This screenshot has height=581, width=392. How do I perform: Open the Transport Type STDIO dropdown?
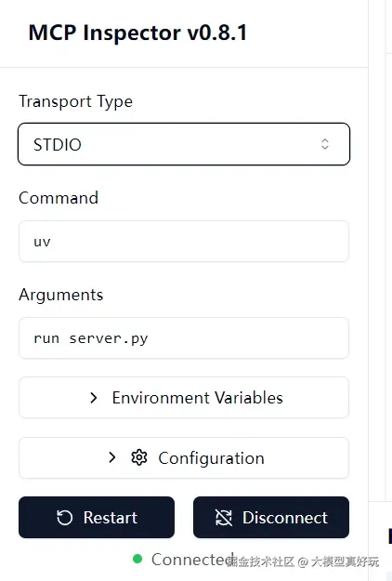tap(184, 144)
